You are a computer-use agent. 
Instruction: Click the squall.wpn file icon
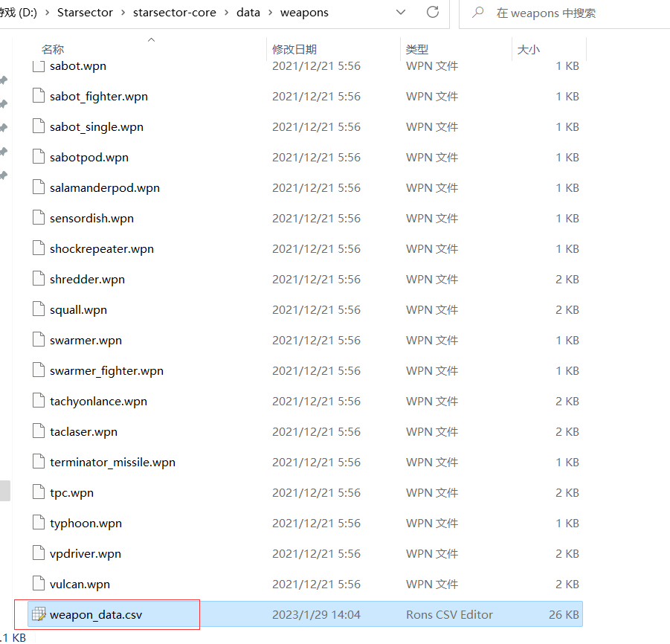(39, 310)
